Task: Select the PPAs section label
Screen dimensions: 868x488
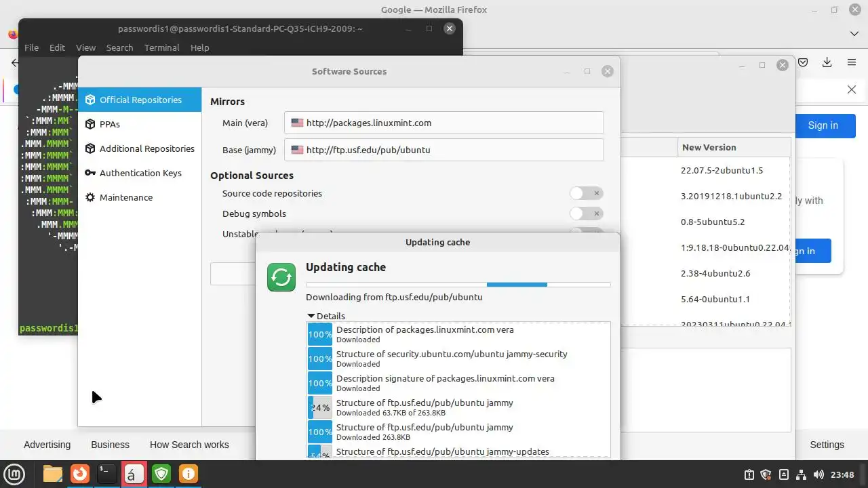Action: [110, 124]
